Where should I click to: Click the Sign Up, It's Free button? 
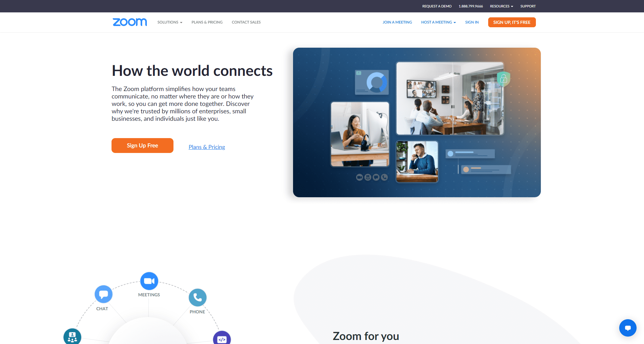(x=512, y=22)
